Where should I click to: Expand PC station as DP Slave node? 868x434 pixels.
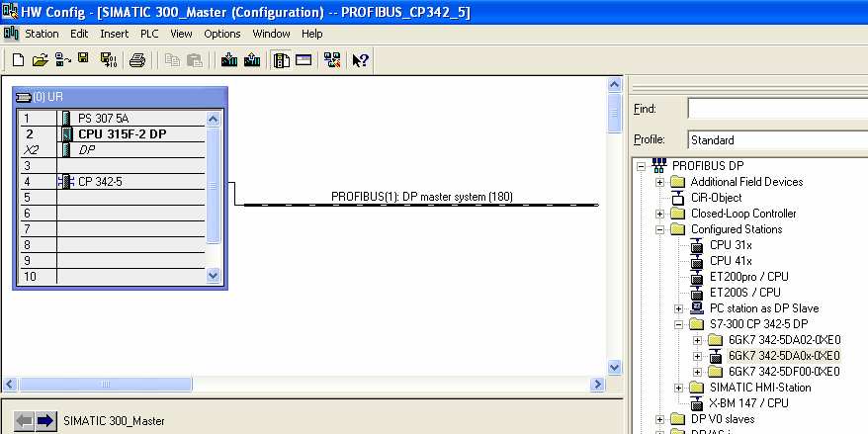click(x=678, y=308)
